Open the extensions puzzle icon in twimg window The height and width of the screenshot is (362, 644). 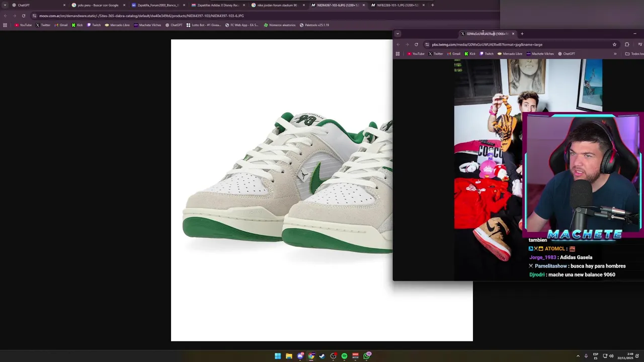tap(627, 44)
